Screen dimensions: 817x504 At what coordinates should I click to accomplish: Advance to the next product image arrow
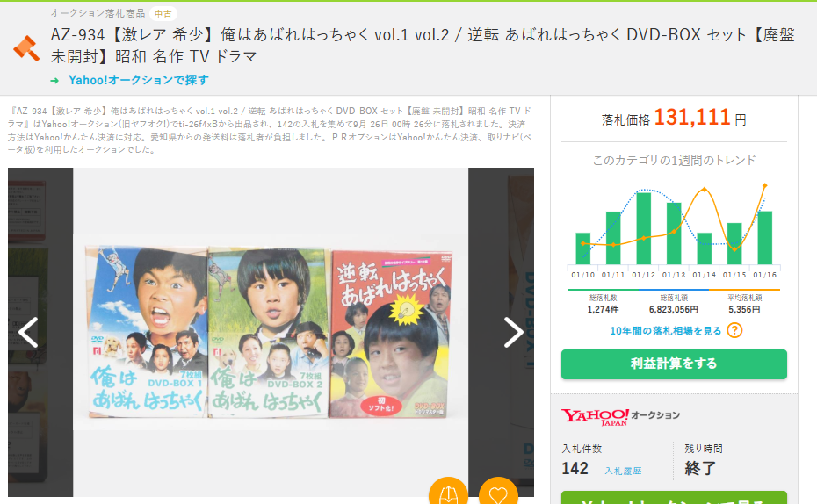tap(513, 332)
